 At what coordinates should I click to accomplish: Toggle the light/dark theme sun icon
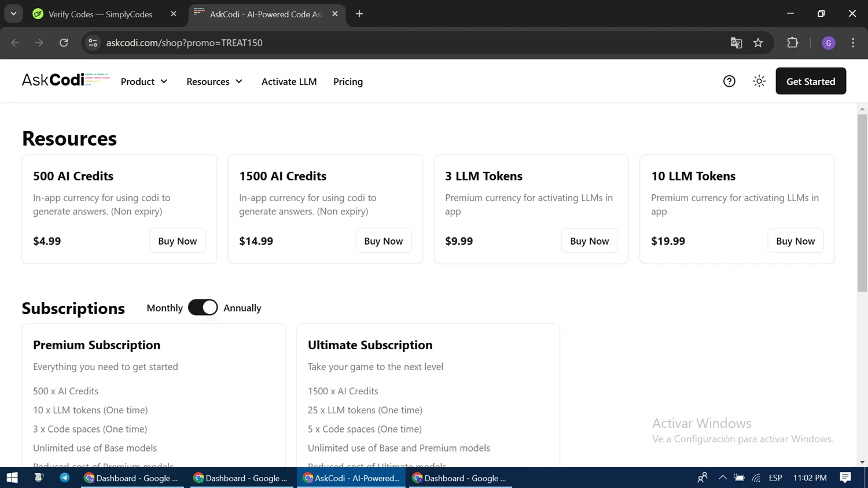coord(759,82)
